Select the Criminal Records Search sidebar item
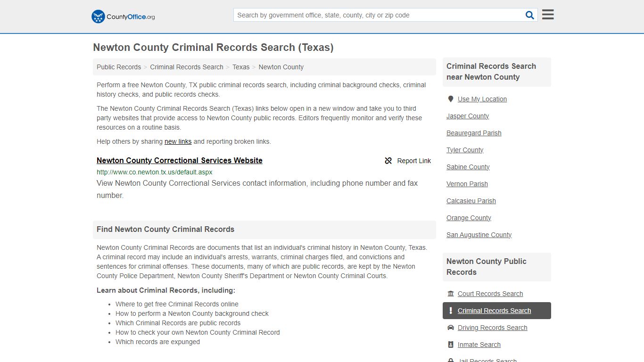 pos(497,311)
